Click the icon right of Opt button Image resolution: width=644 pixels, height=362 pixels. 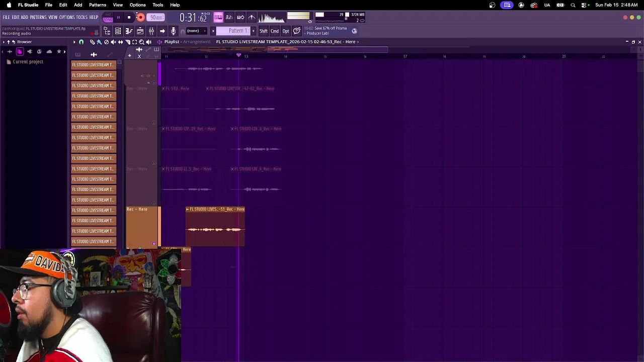click(x=296, y=31)
